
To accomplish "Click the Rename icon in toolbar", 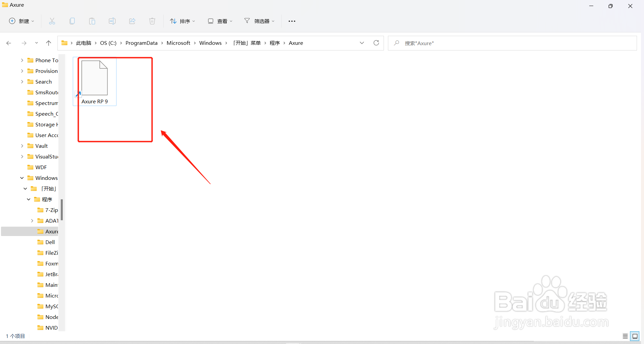I will pos(112,21).
